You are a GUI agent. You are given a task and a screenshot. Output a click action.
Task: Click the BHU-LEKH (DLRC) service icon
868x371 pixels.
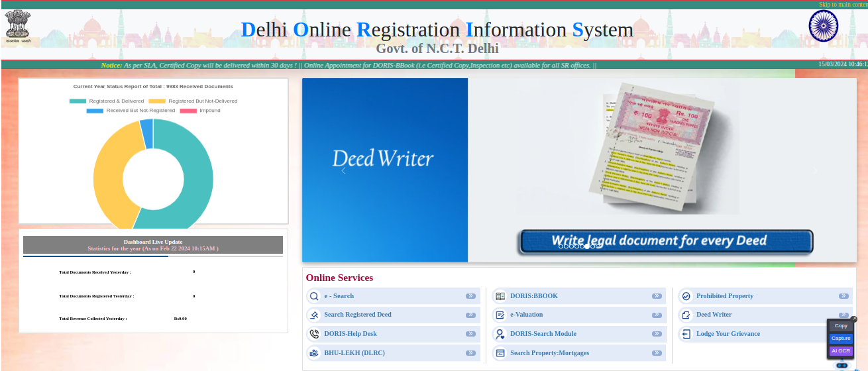[314, 353]
